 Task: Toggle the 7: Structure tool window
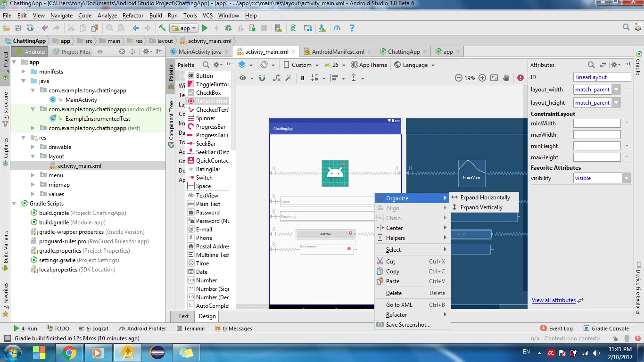tap(6, 109)
